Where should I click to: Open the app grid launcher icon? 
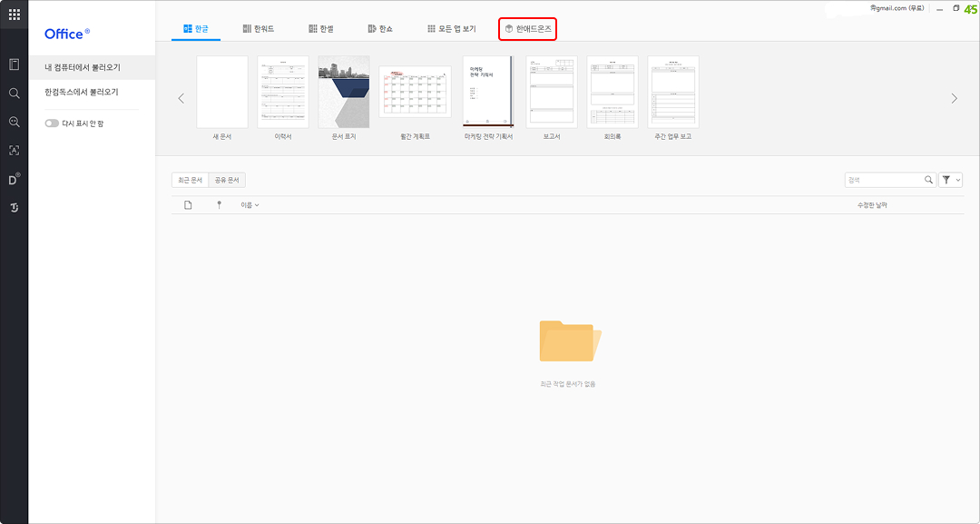pyautogui.click(x=14, y=15)
